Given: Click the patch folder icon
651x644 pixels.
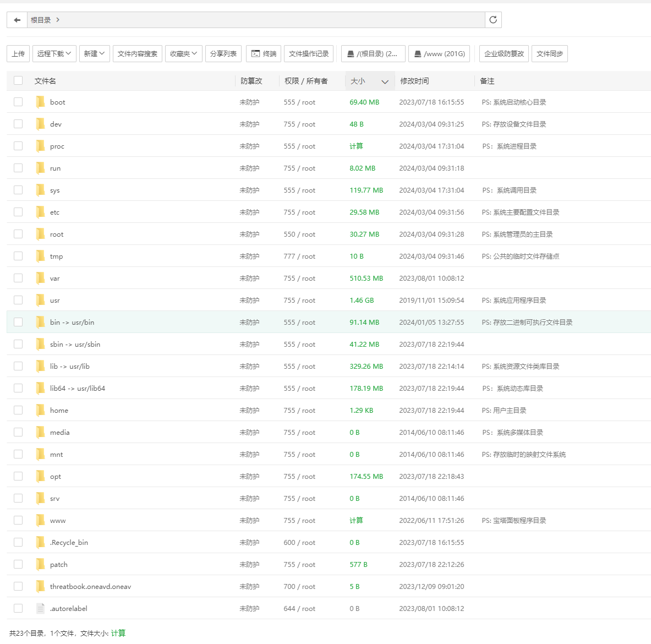Looking at the screenshot, I should pos(40,564).
